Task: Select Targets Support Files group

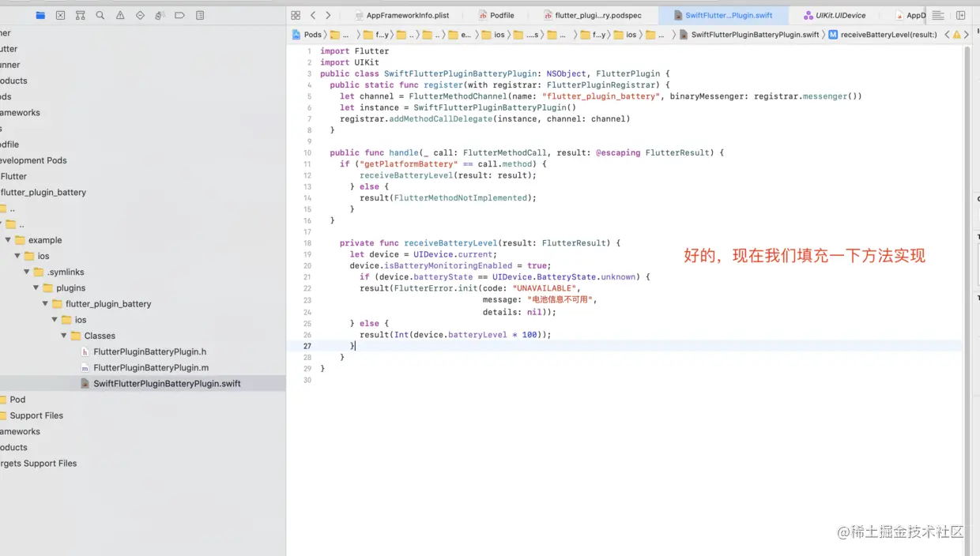Action: pos(38,464)
